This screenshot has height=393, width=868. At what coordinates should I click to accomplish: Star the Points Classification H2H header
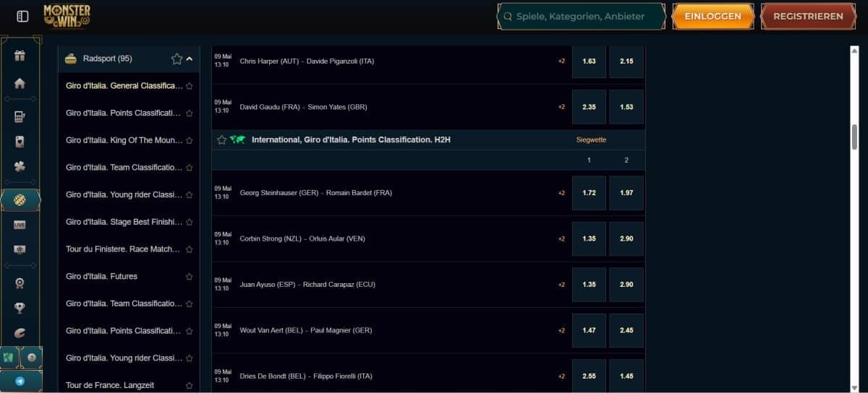click(x=222, y=139)
